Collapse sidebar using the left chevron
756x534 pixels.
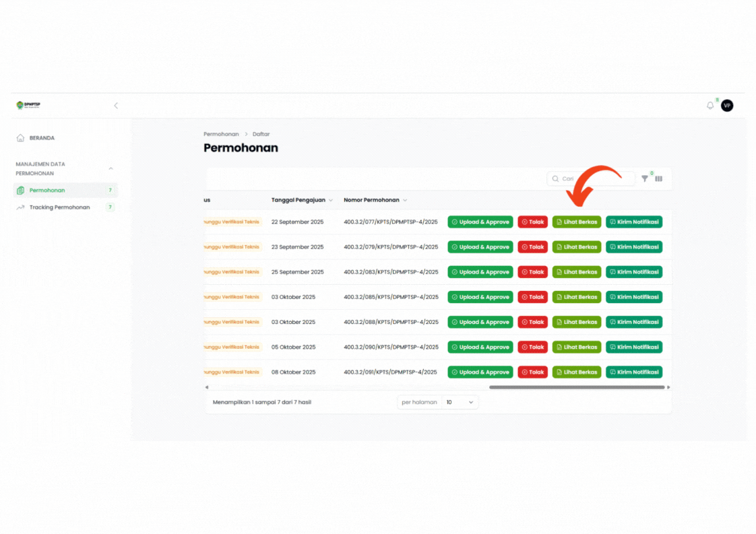116,106
